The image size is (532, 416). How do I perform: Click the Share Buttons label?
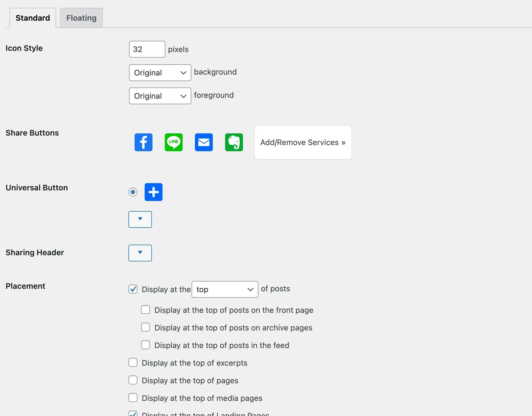[x=32, y=133]
